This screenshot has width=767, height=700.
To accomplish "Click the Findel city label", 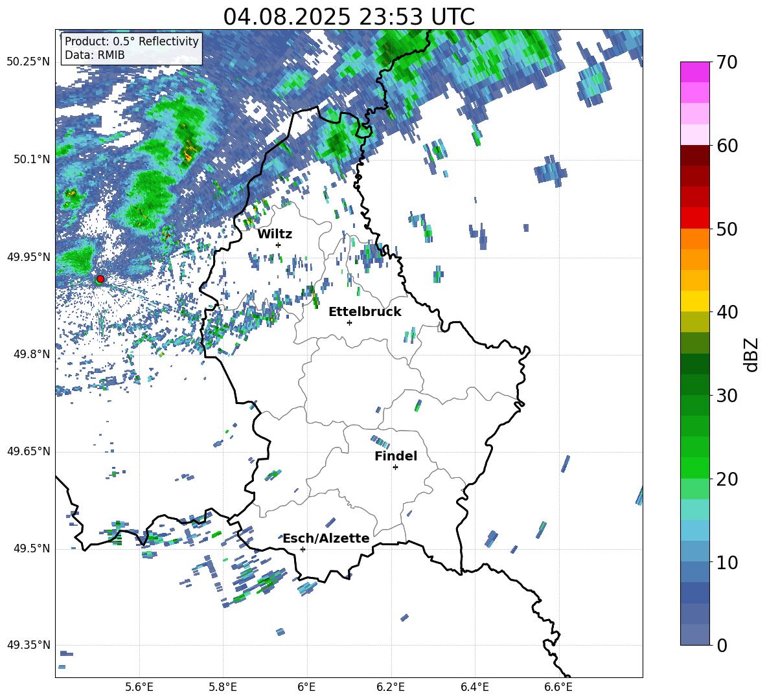I will tap(396, 456).
